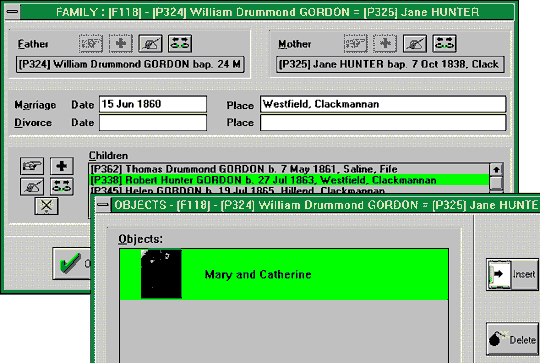The width and height of the screenshot is (540, 363).
Task: Click the Mary and Catherine photo thumbnail
Action: (x=161, y=274)
